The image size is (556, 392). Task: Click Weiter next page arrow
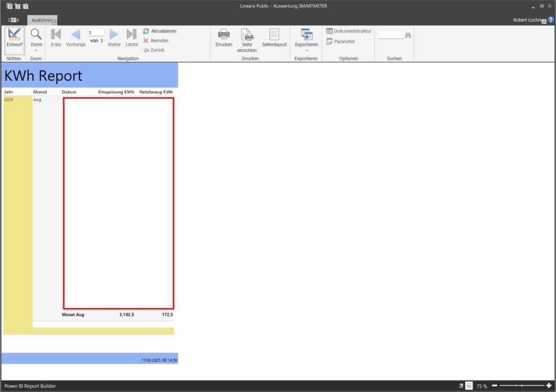pyautogui.click(x=114, y=38)
